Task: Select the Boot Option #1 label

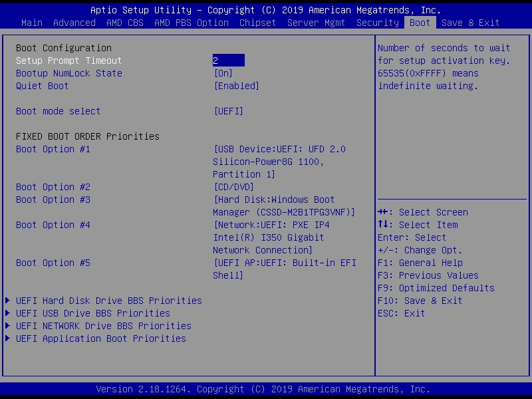Action: [53, 149]
